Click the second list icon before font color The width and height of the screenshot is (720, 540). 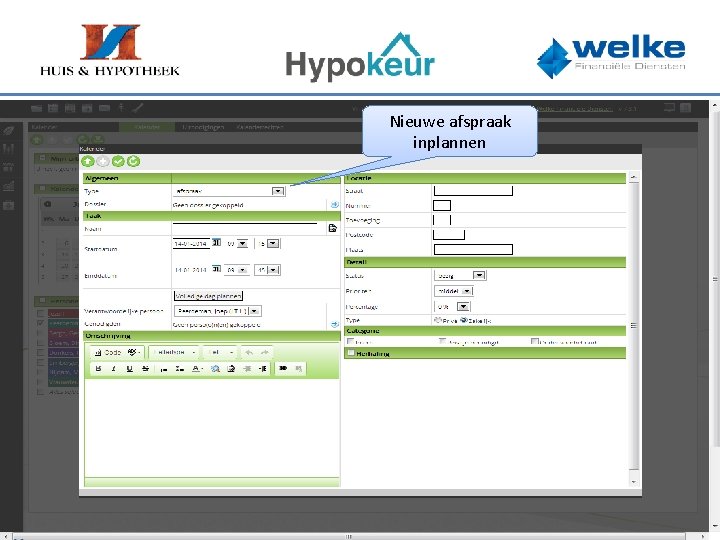tap(180, 368)
